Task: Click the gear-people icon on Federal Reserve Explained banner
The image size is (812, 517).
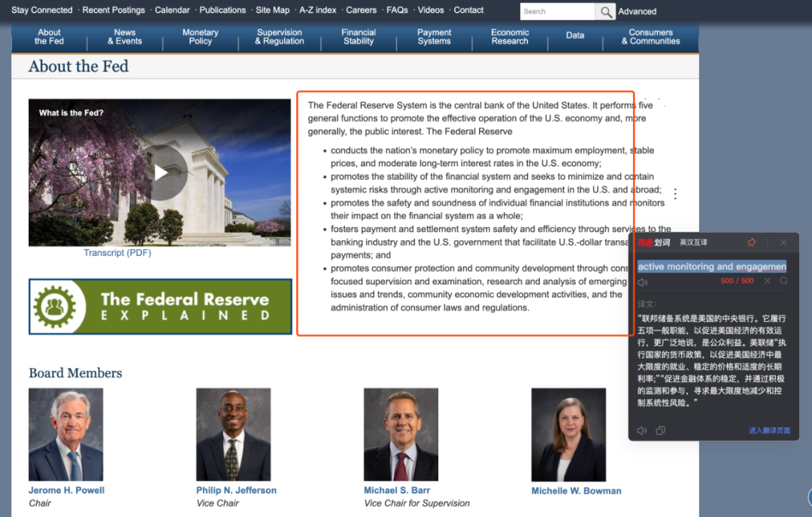Action: 54,306
